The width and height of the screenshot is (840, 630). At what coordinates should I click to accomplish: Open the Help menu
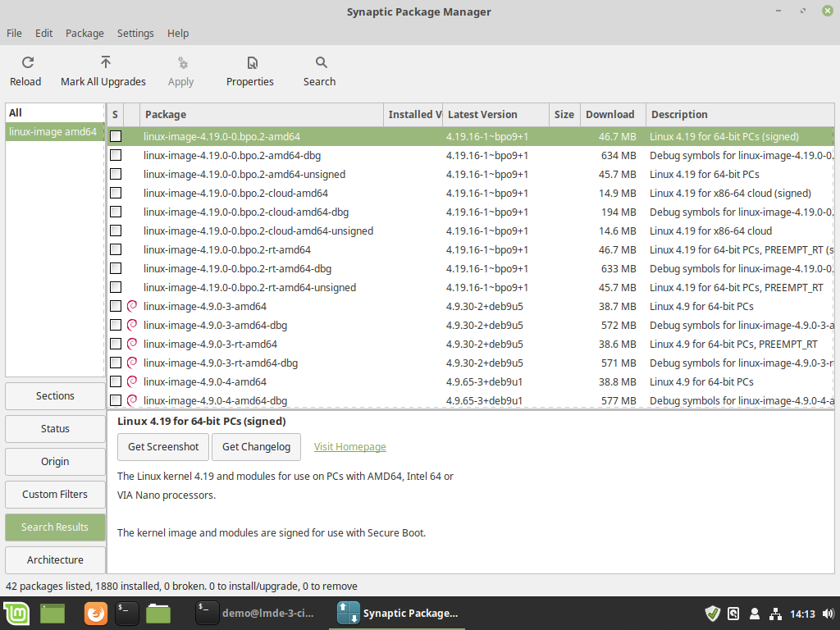point(178,33)
